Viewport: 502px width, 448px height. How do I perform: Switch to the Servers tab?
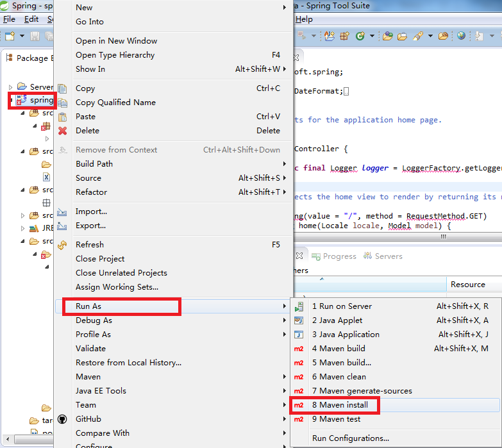tap(383, 256)
